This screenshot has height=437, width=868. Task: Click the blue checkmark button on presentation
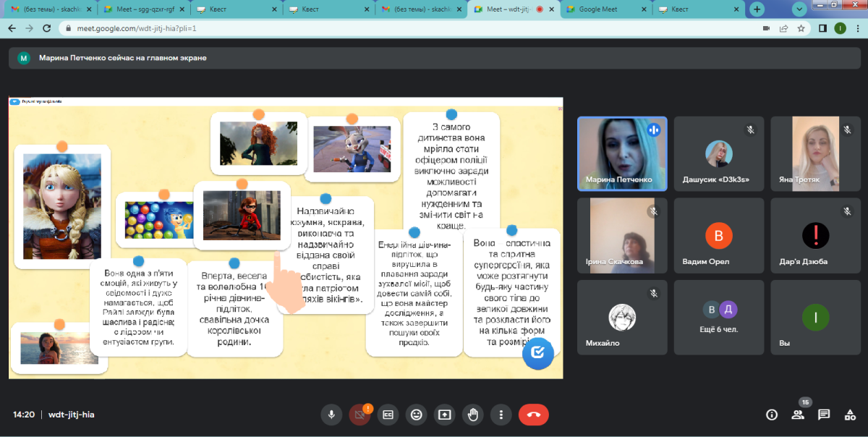coord(537,353)
